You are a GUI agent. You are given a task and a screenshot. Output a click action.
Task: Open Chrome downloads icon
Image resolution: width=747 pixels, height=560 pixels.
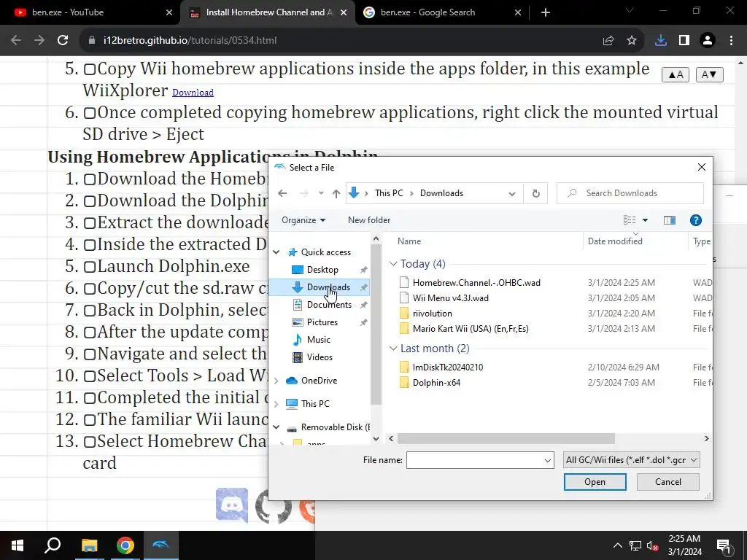(661, 41)
